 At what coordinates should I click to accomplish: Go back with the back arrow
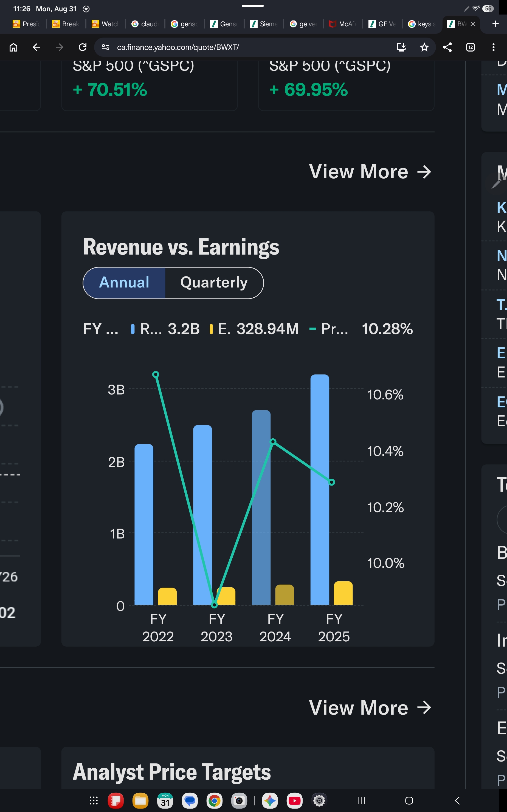click(x=36, y=47)
